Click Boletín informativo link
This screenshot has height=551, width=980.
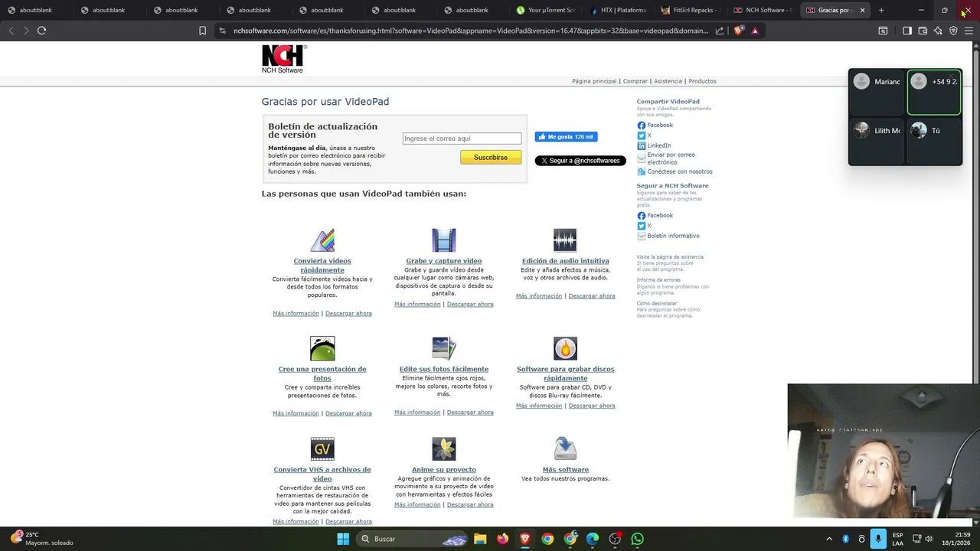(x=674, y=236)
